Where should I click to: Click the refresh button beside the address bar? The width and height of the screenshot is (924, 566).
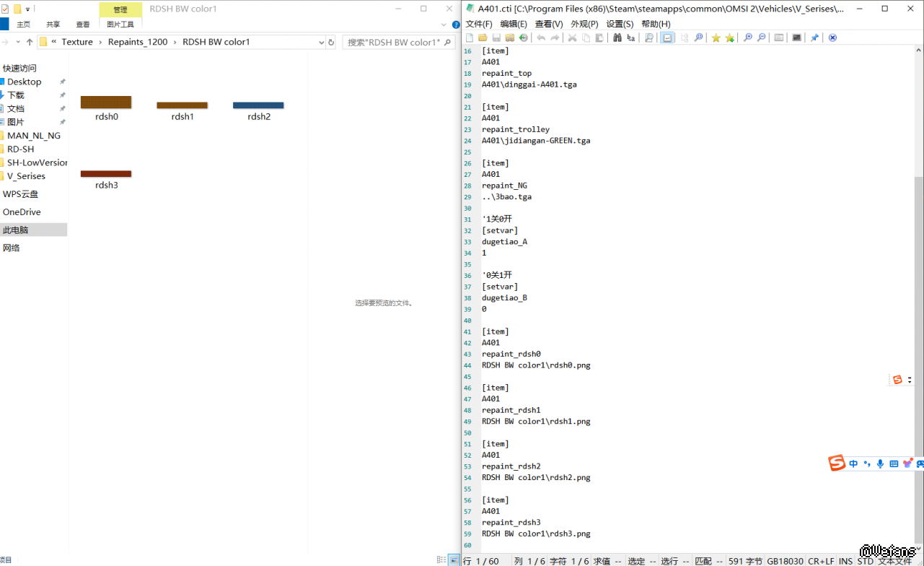click(x=331, y=42)
